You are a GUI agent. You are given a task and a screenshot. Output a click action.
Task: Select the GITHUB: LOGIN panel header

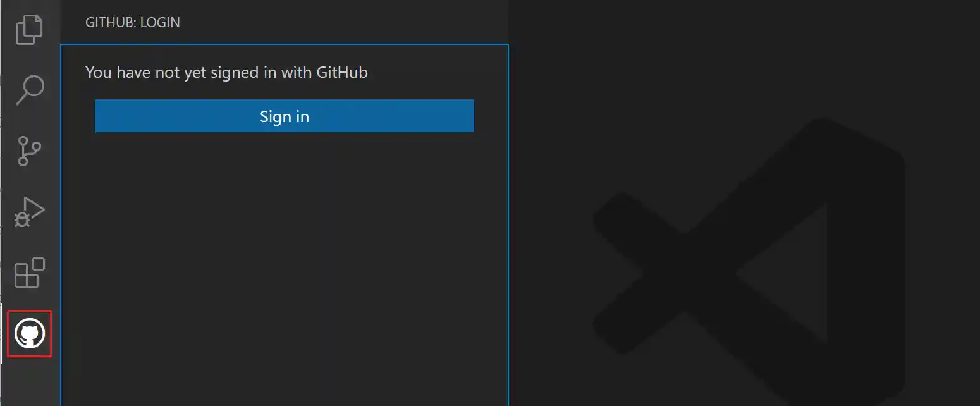[133, 22]
